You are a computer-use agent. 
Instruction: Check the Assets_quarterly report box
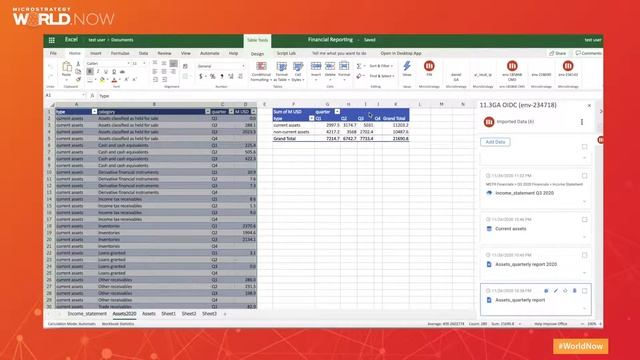[584, 291]
